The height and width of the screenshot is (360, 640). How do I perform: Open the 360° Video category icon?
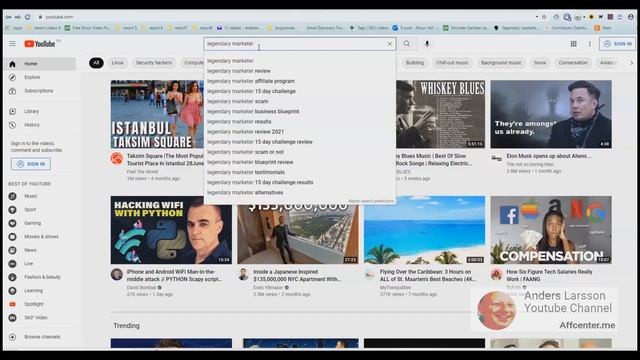13,318
